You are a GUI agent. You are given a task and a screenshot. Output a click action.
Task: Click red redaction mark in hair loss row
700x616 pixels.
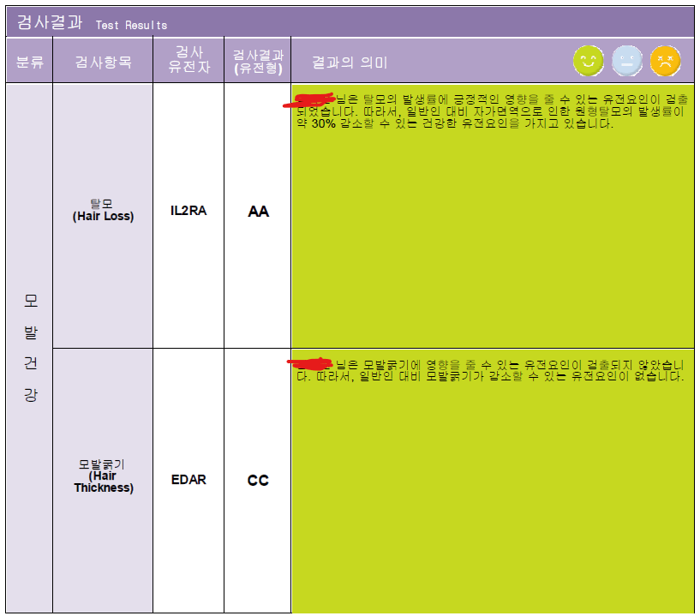309,99
